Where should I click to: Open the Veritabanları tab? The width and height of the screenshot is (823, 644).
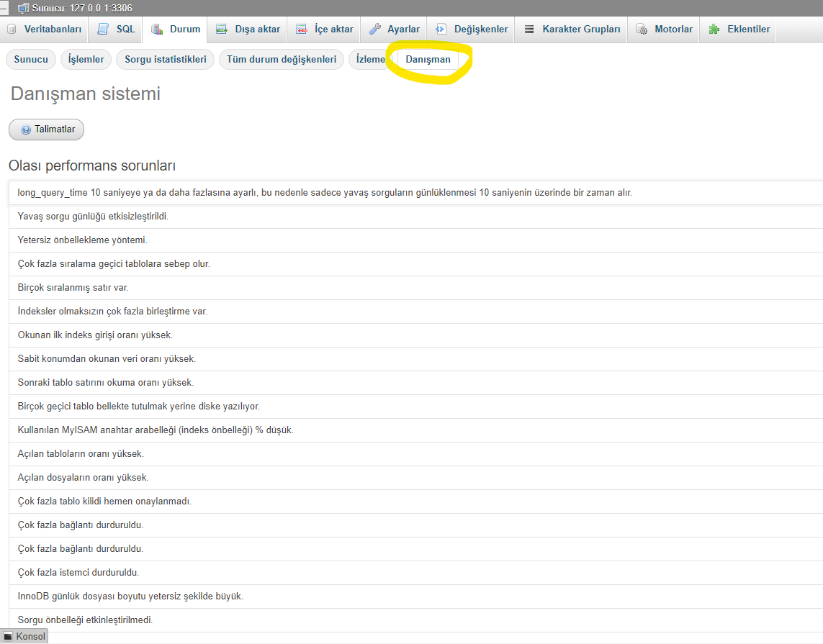44,30
